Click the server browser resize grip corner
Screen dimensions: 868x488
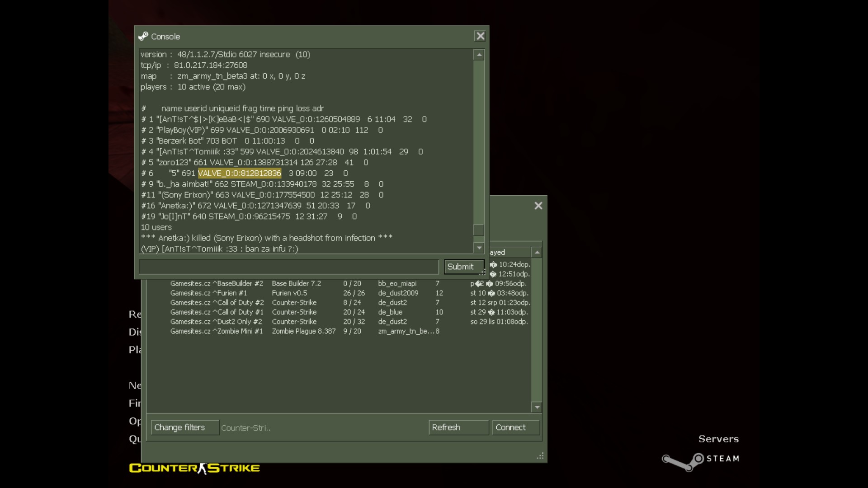tap(540, 456)
